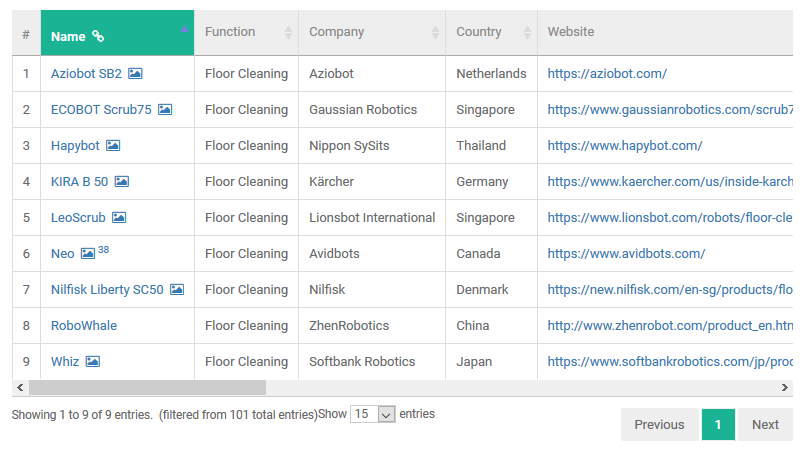Sort table by Company column
Screen dimensions: 806x454
point(372,32)
